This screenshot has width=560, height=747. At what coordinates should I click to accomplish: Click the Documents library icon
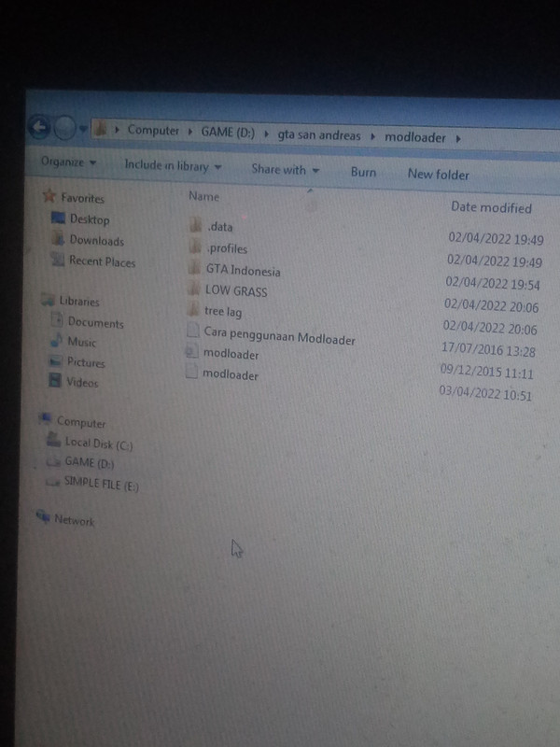point(57,319)
